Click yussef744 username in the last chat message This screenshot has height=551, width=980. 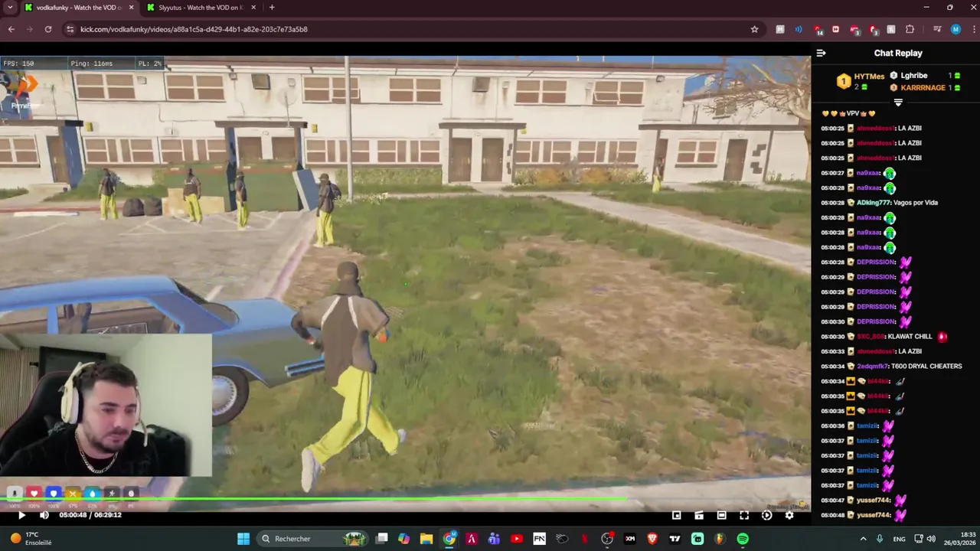[x=873, y=515]
